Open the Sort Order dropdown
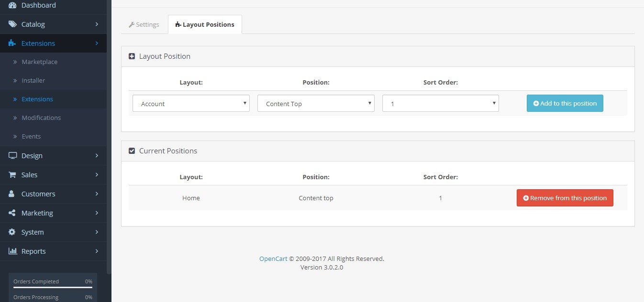The image size is (644, 302). coord(440,104)
